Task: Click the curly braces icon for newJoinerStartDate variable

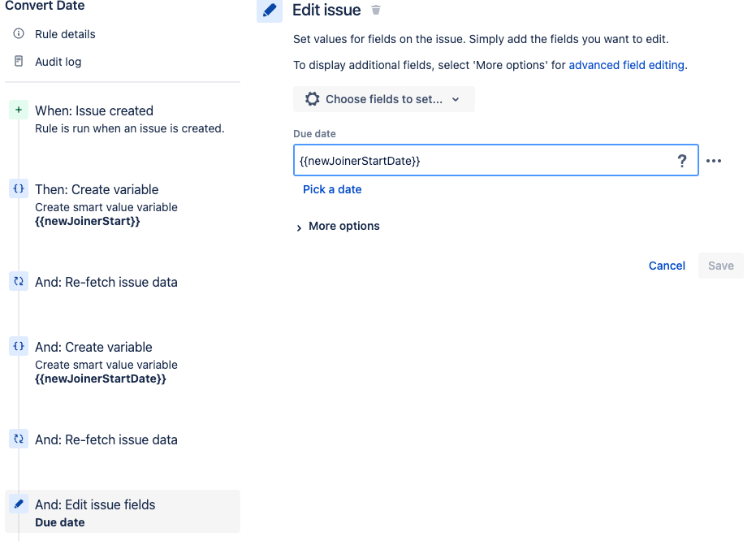Action: (19, 347)
